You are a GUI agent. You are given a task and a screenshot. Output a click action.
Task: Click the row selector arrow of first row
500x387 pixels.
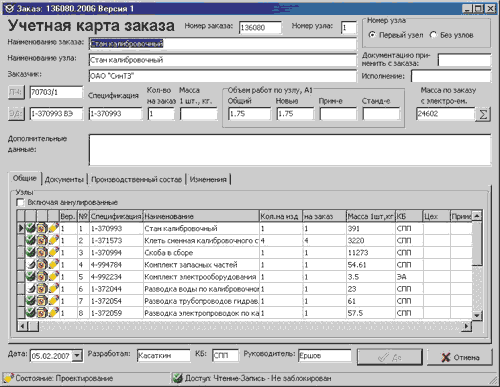(21, 228)
